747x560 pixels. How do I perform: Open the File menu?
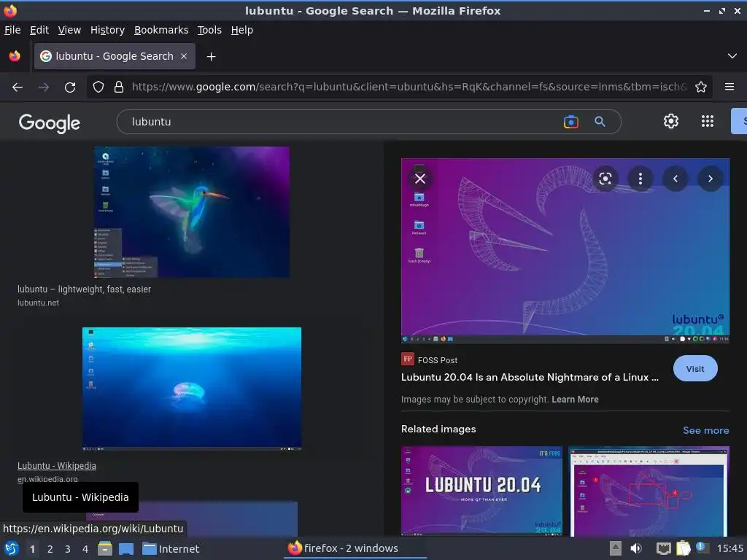point(12,30)
